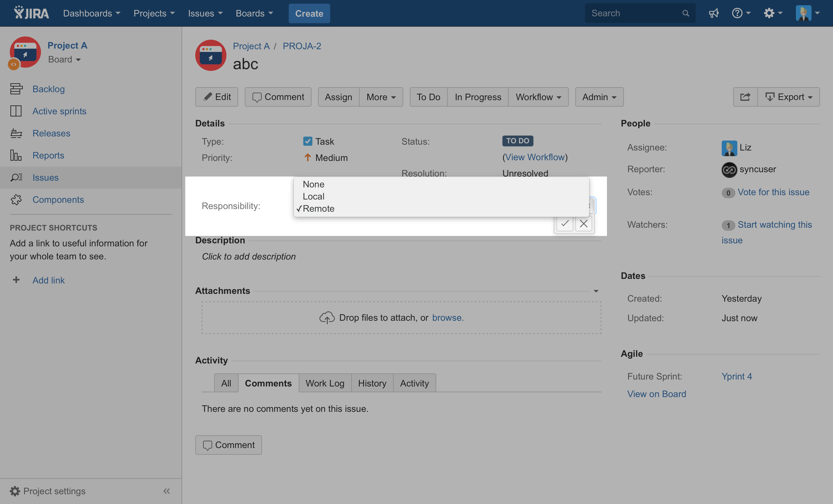833x504 pixels.
Task: Click the description field to edit
Action: (249, 257)
